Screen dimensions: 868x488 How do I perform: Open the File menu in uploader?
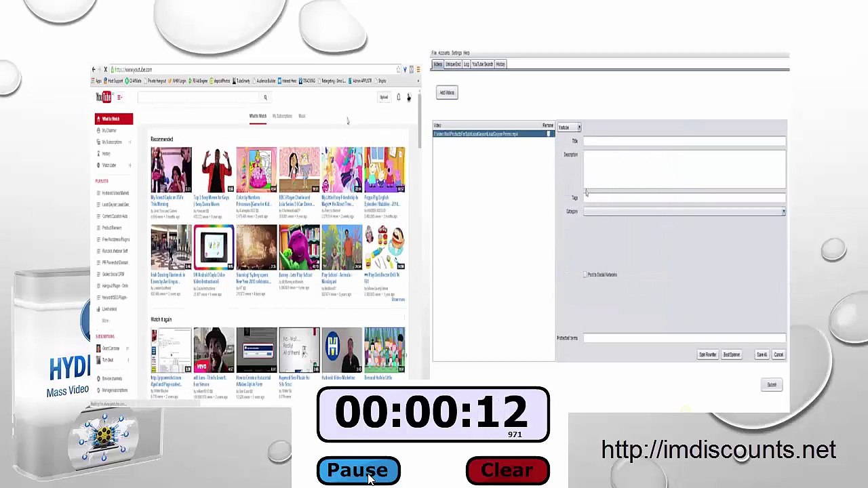click(x=434, y=53)
